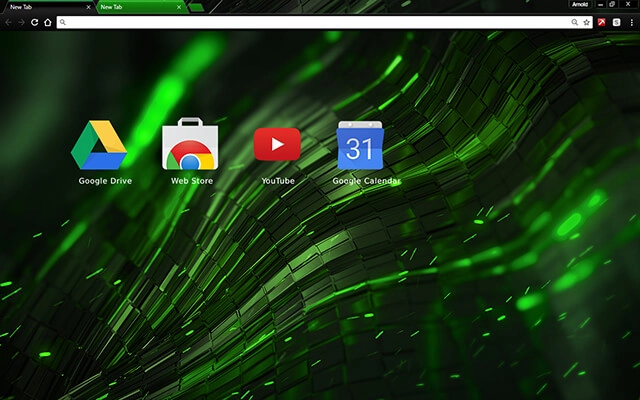Click the YouTube label text
The height and width of the screenshot is (400, 640).
point(278,181)
